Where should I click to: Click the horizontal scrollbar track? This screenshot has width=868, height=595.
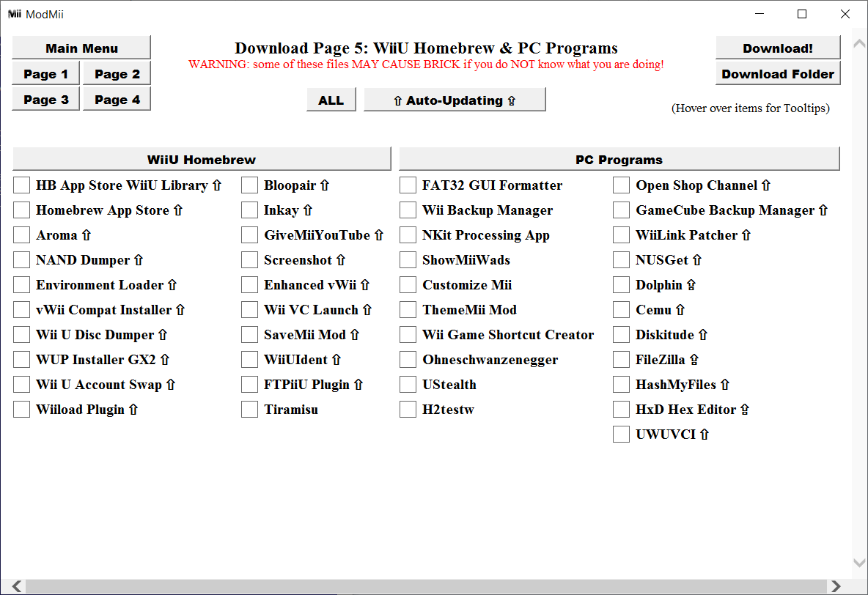[x=426, y=586]
